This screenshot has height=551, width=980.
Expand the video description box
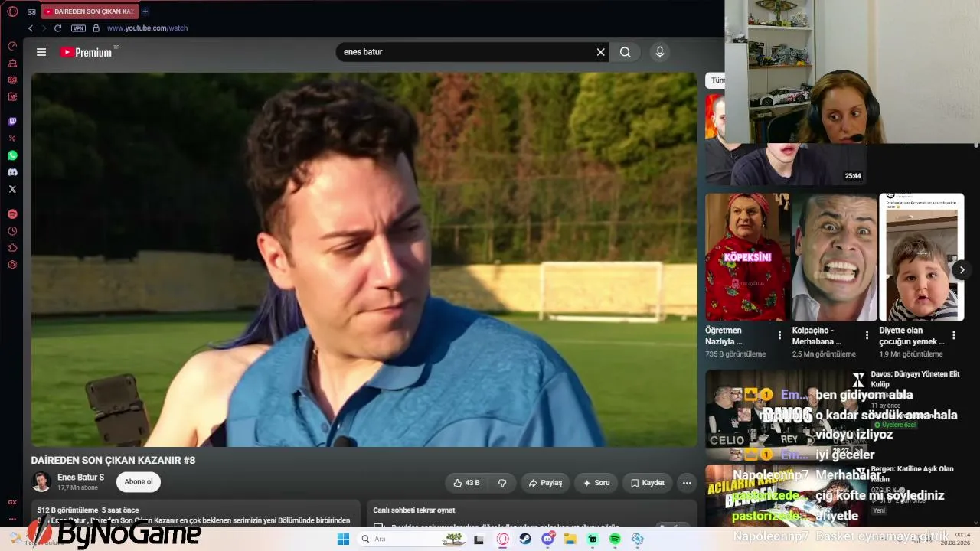click(198, 514)
